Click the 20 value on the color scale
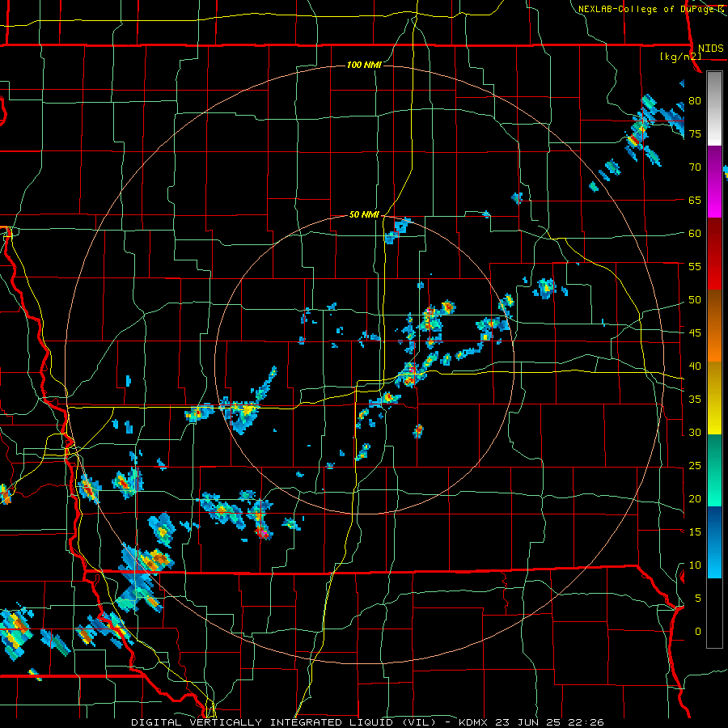 tap(695, 499)
